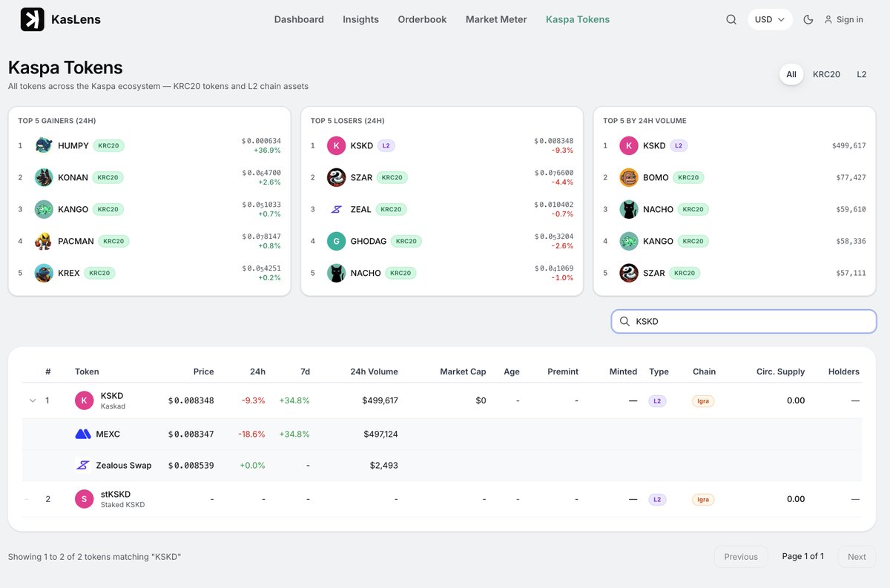This screenshot has height=588, width=890.
Task: Click L2 badge beside KSKD in losers
Action: click(x=386, y=145)
